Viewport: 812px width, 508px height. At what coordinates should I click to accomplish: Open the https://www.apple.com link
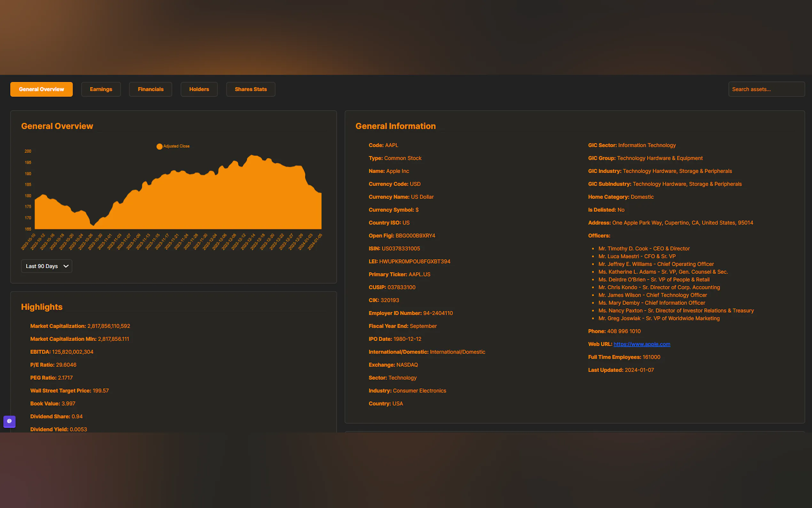[x=642, y=344]
